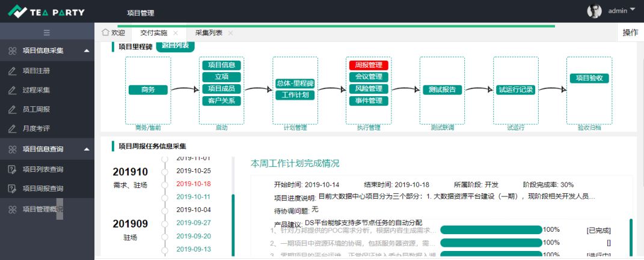This screenshot has height=260, width=644.
Task: Select timeline date 2019-09-20
Action: pyautogui.click(x=194, y=236)
